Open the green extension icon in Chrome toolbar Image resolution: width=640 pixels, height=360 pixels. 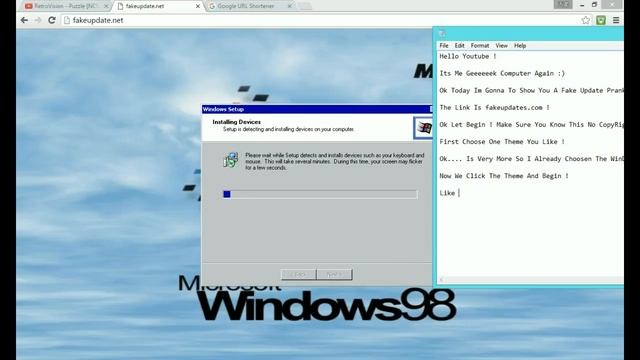click(601, 20)
